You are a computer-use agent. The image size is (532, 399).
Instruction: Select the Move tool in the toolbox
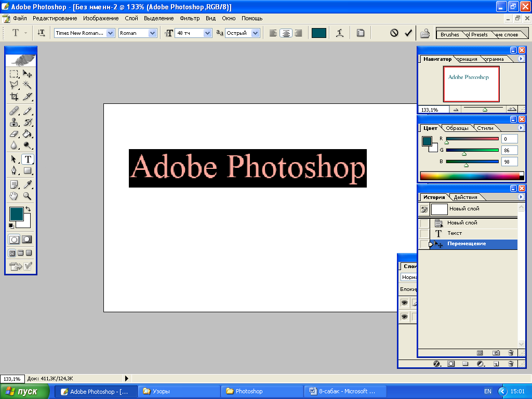pyautogui.click(x=27, y=74)
